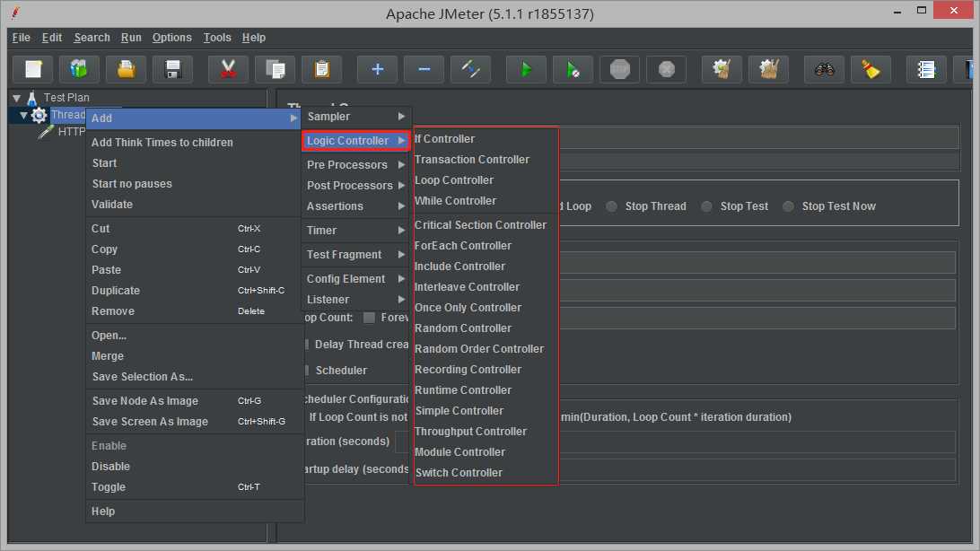Select Add Think Times to children

[x=194, y=143]
